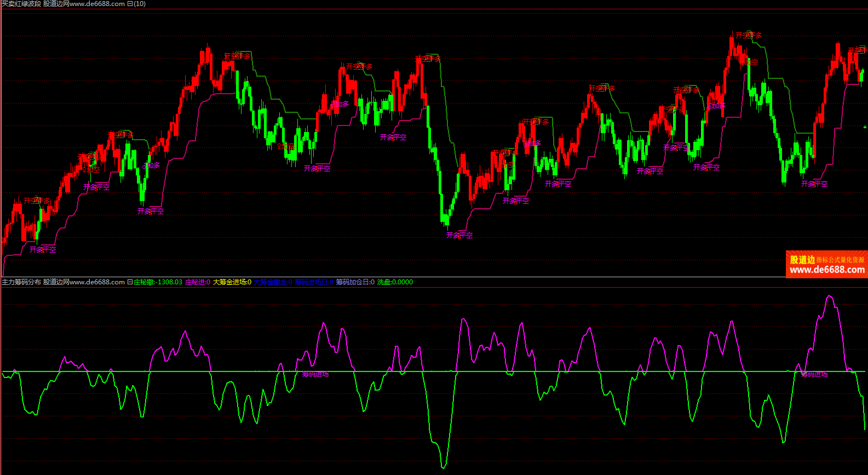This screenshot has width=868, height=475.
Task: Click the deepest green trough of oscillator
Action: pyautogui.click(x=443, y=467)
